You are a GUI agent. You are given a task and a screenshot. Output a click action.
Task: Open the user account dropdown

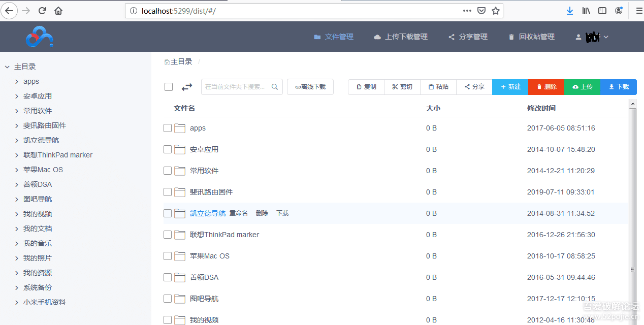[x=592, y=37]
